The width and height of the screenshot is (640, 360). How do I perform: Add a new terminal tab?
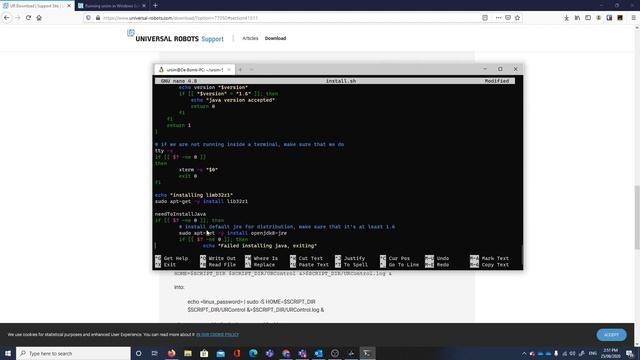[240, 70]
